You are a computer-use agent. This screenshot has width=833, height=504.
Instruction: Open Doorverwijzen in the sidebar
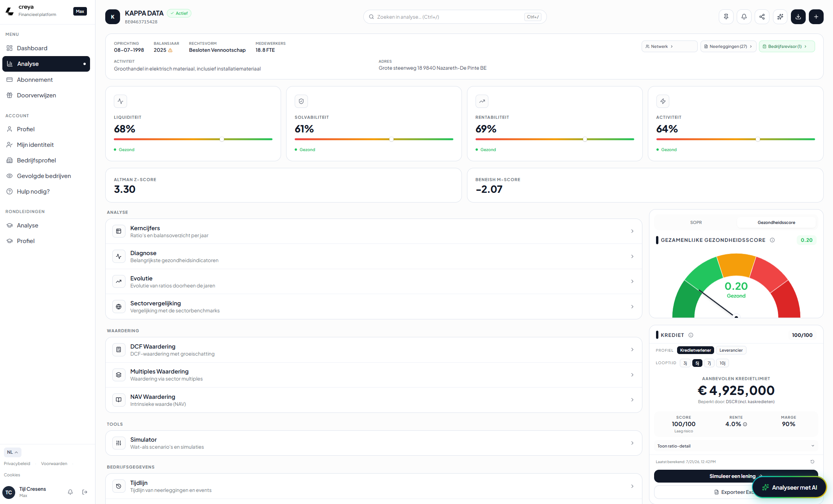pos(46,95)
